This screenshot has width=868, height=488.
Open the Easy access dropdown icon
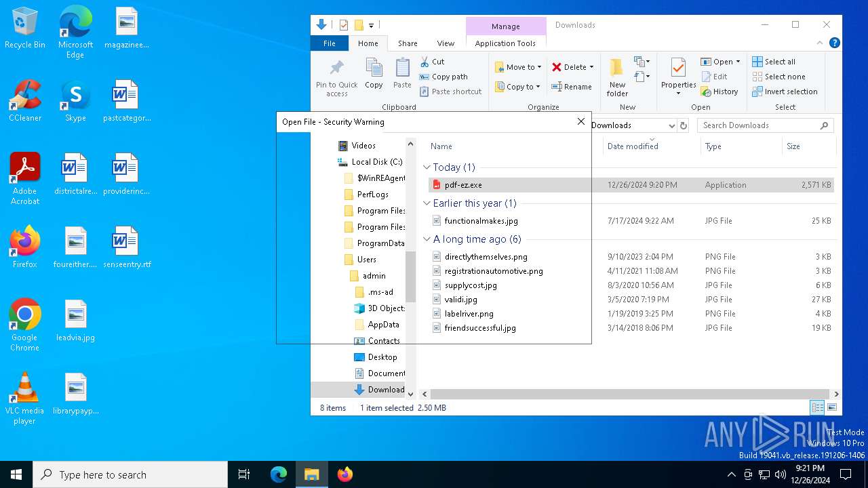click(x=642, y=77)
